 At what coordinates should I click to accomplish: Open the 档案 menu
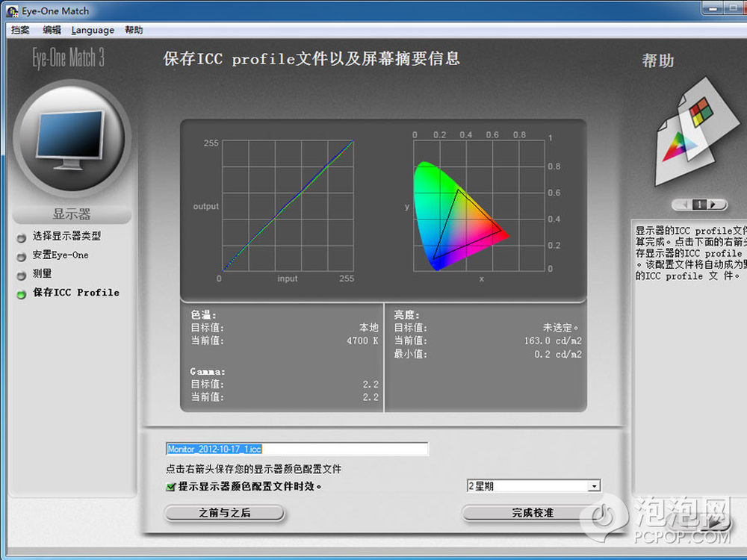point(20,30)
